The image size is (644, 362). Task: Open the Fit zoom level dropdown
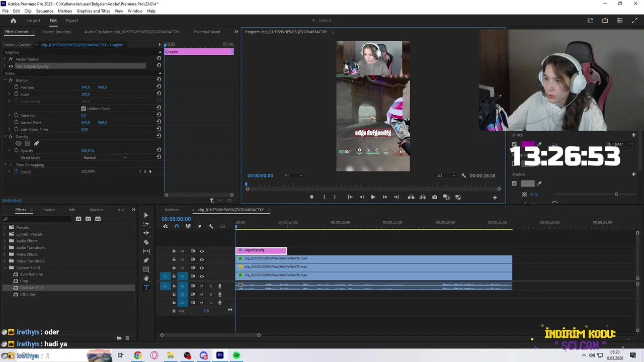293,175
